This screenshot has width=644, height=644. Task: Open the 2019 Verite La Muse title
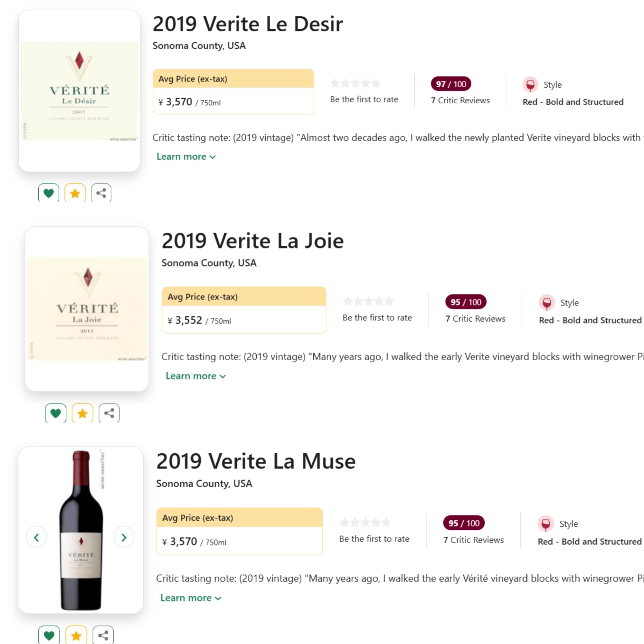point(256,461)
